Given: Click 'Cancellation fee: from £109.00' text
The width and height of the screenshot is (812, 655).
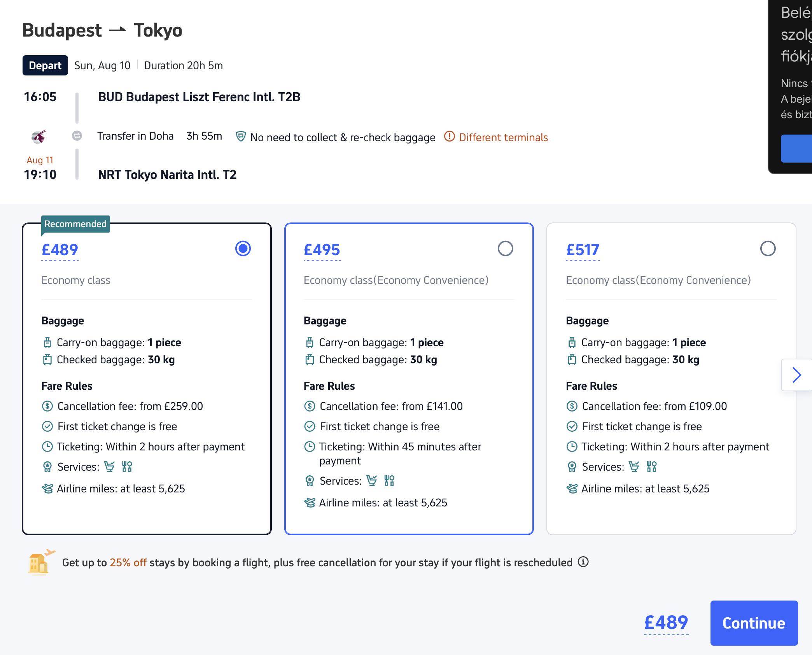Looking at the screenshot, I should coord(654,406).
